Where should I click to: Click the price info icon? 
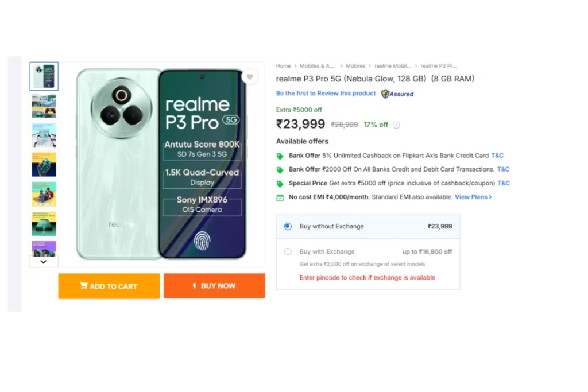(396, 125)
